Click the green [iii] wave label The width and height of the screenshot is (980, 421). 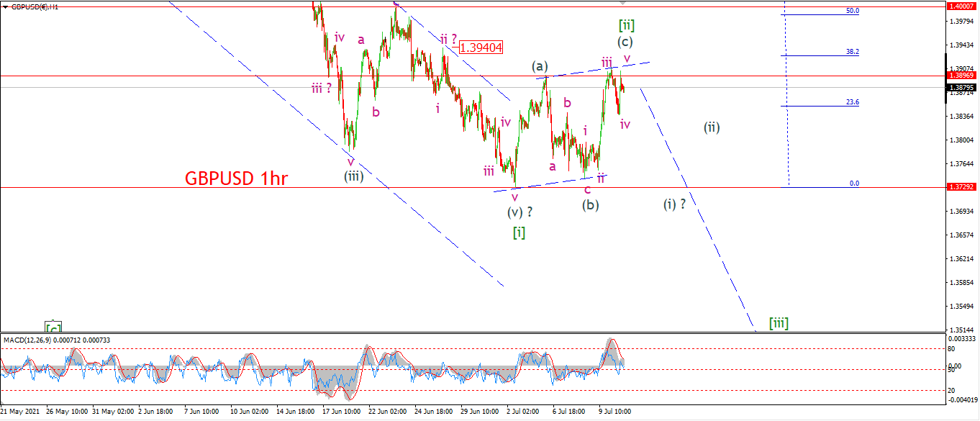pyautogui.click(x=779, y=322)
